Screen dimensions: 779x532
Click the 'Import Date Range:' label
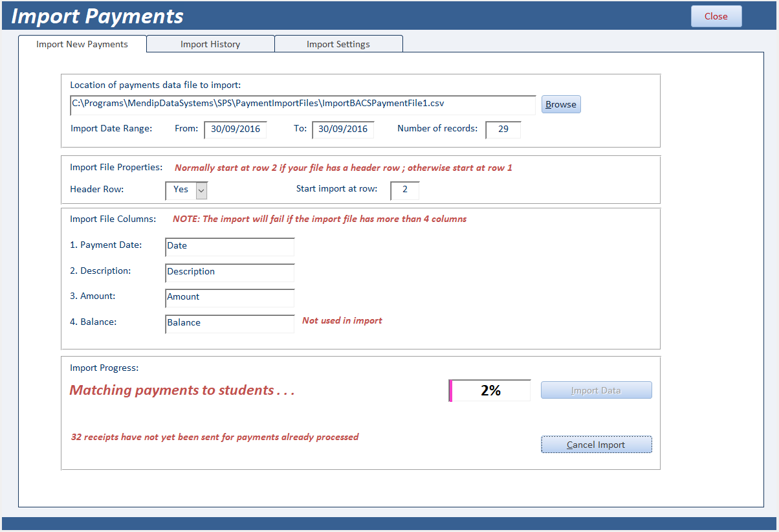click(x=111, y=128)
